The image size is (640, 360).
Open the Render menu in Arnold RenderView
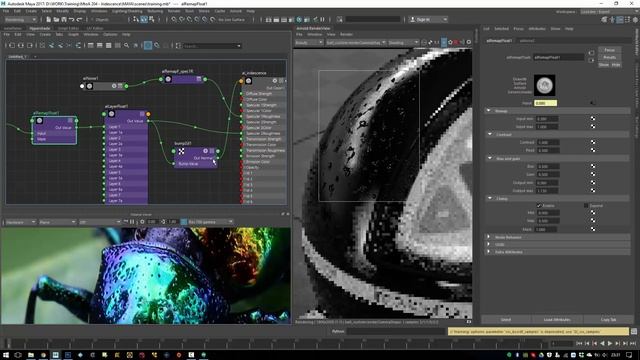tap(346, 35)
